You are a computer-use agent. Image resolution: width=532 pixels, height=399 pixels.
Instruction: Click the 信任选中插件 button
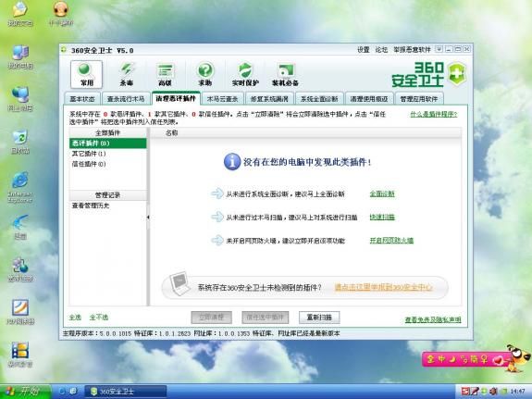tap(265, 318)
